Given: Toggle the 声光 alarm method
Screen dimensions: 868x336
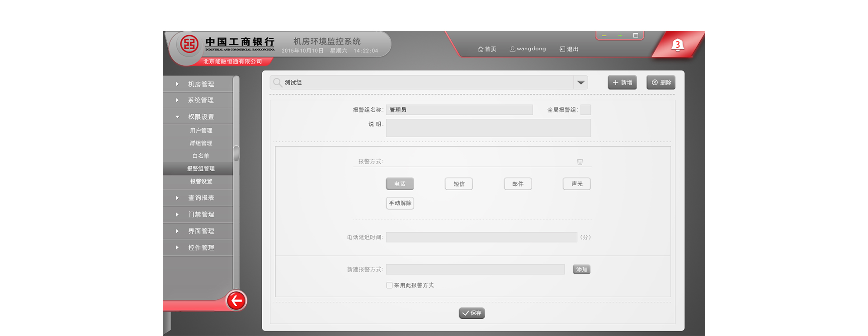Looking at the screenshot, I should click(577, 184).
